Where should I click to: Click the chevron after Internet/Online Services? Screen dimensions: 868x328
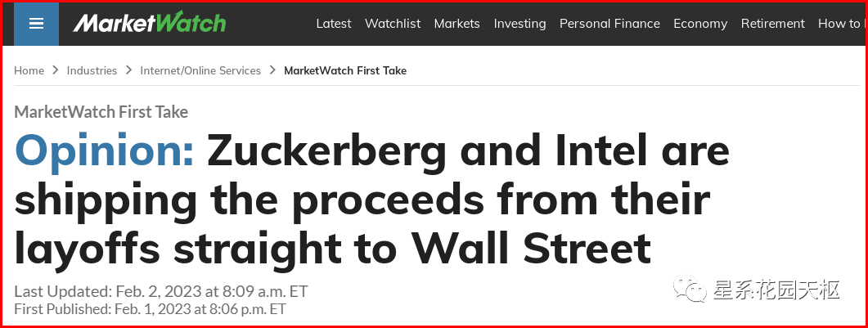point(272,70)
